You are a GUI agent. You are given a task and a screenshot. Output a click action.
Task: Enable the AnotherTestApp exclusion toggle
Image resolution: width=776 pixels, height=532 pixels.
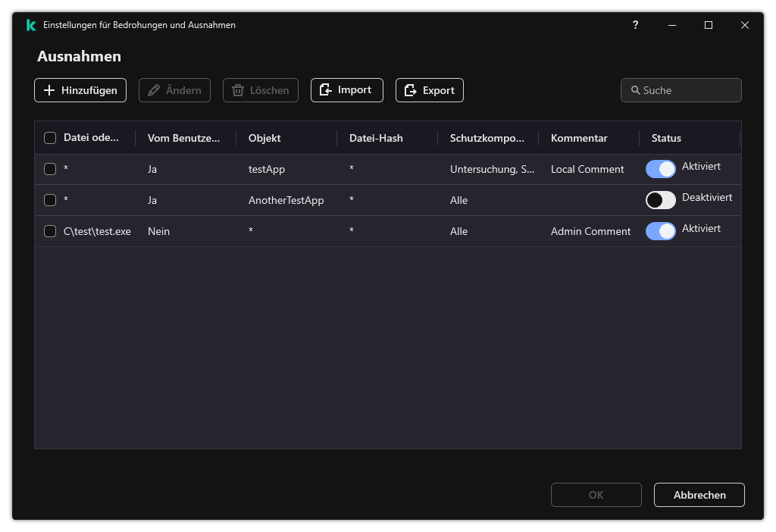click(660, 200)
